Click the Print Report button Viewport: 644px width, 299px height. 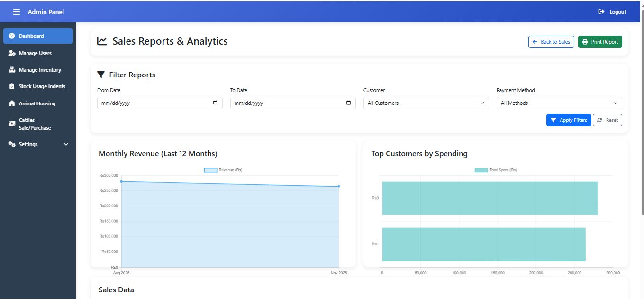pyautogui.click(x=599, y=42)
